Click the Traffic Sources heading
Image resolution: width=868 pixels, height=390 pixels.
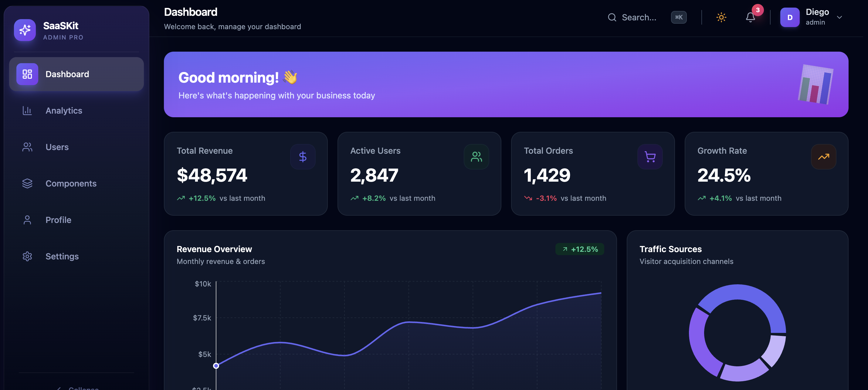pos(670,249)
